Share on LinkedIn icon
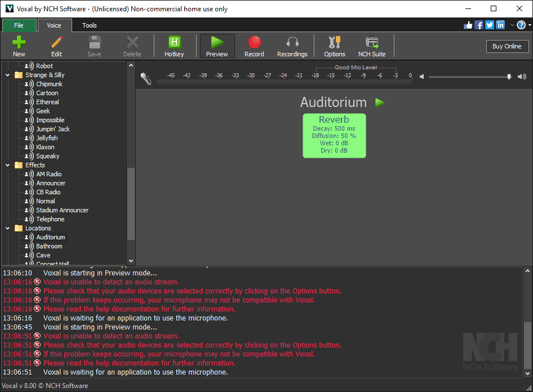Viewport: 533px width, 392px height. tap(500, 25)
